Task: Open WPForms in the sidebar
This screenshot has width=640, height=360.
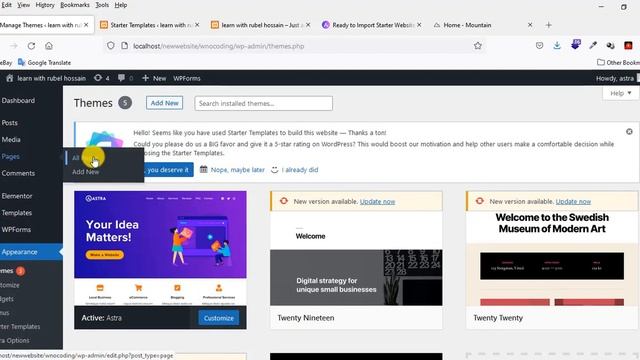Action: point(16,229)
